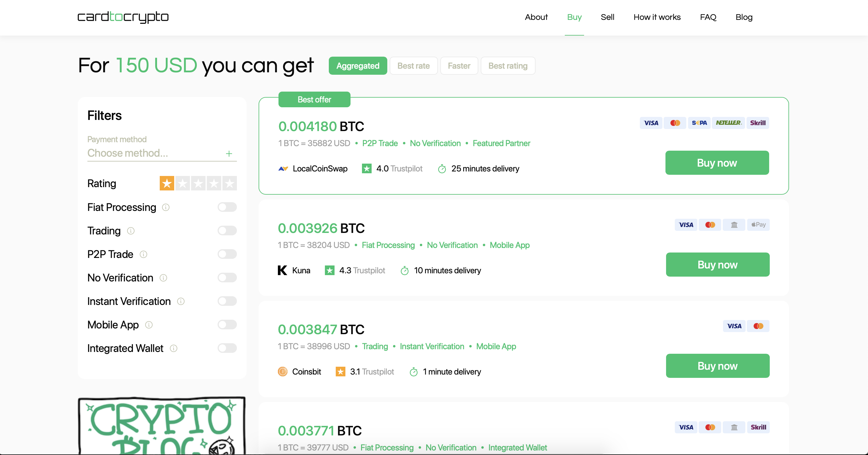Select the Best rate sorting option

pyautogui.click(x=414, y=66)
